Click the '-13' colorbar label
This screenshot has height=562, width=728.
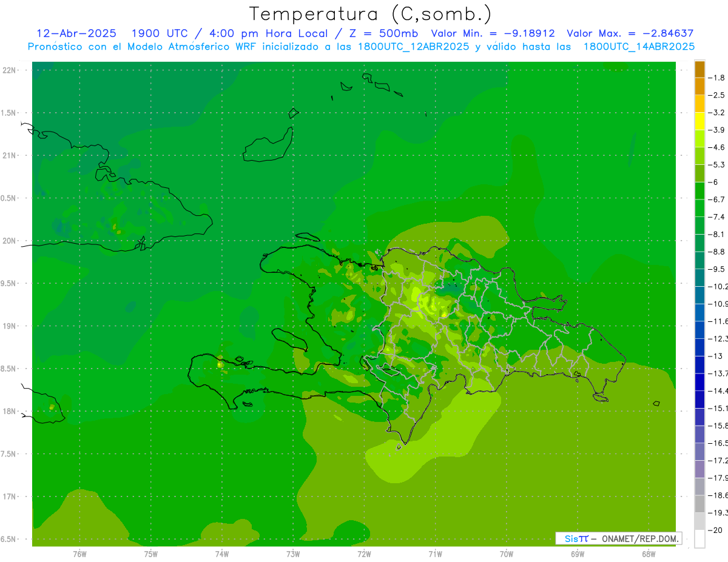[x=715, y=356]
